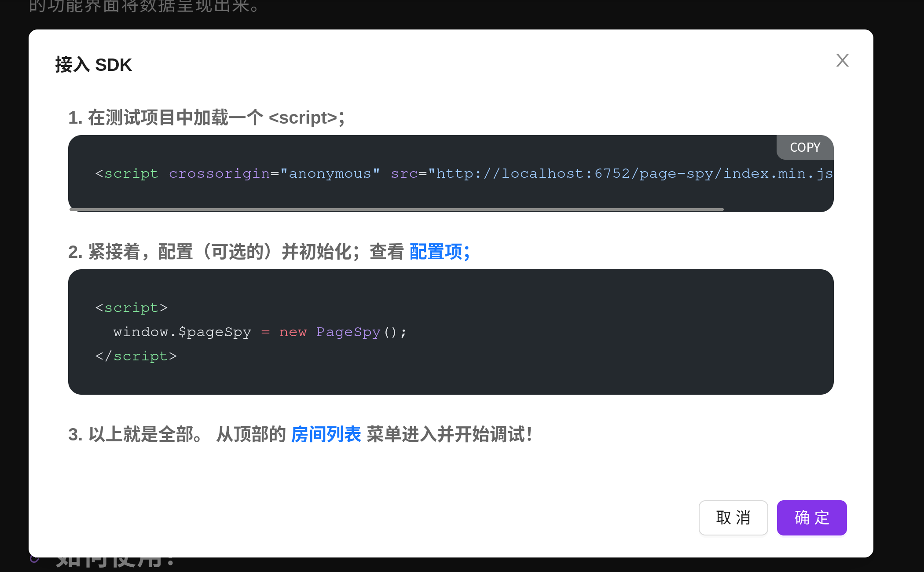This screenshot has width=924, height=572.
Task: Copy the script tag code snippet
Action: tap(805, 147)
